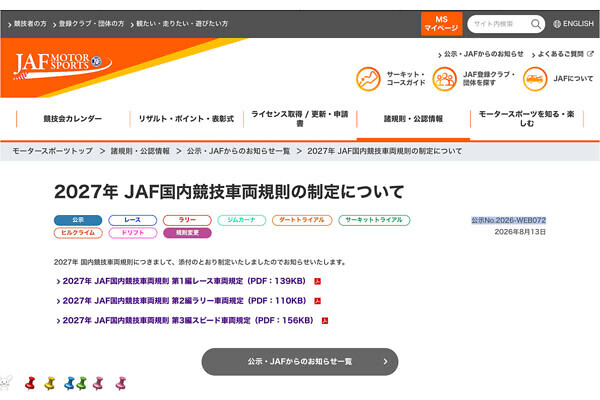Click the MS マイページ button
This screenshot has width=600, height=400.
click(442, 24)
